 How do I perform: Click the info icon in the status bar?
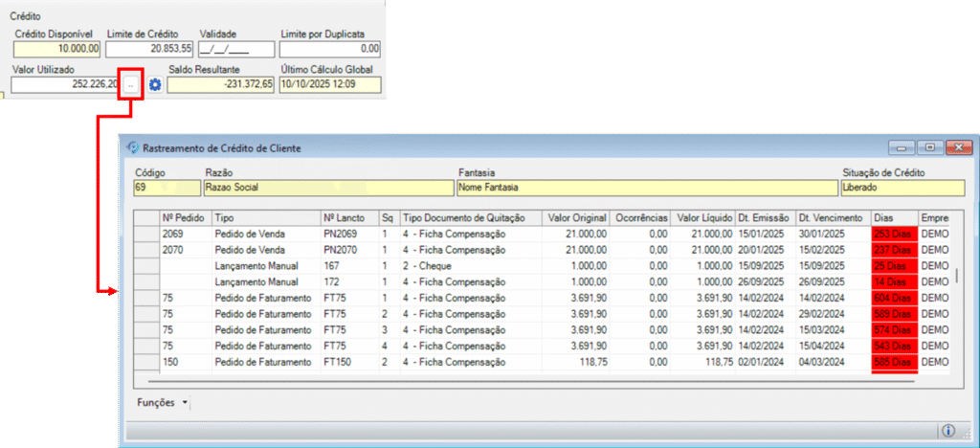coord(948,431)
